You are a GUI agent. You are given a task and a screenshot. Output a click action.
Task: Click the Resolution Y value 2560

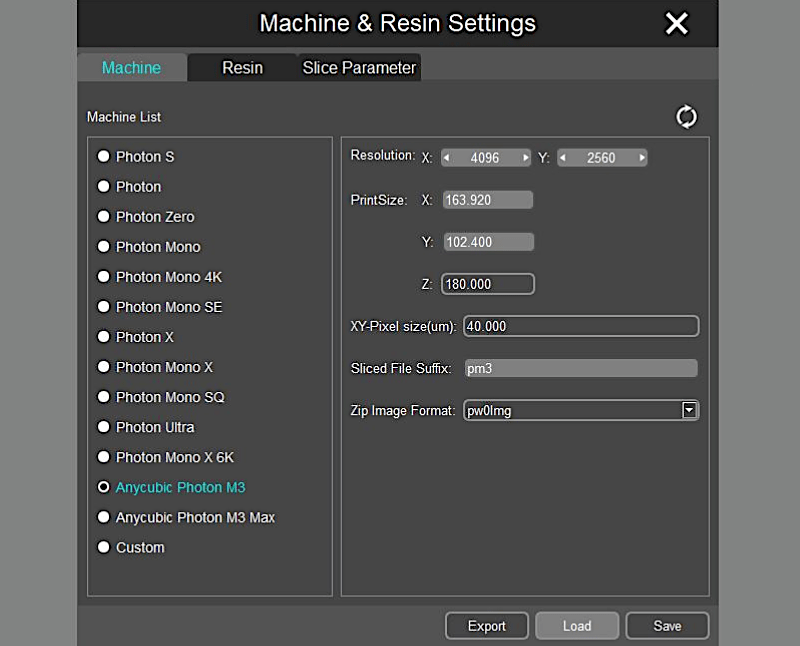(x=602, y=158)
